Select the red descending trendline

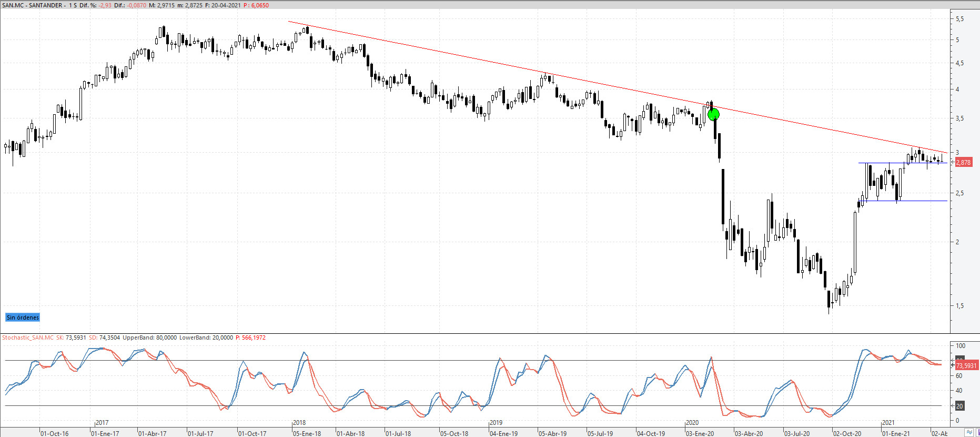(x=618, y=87)
